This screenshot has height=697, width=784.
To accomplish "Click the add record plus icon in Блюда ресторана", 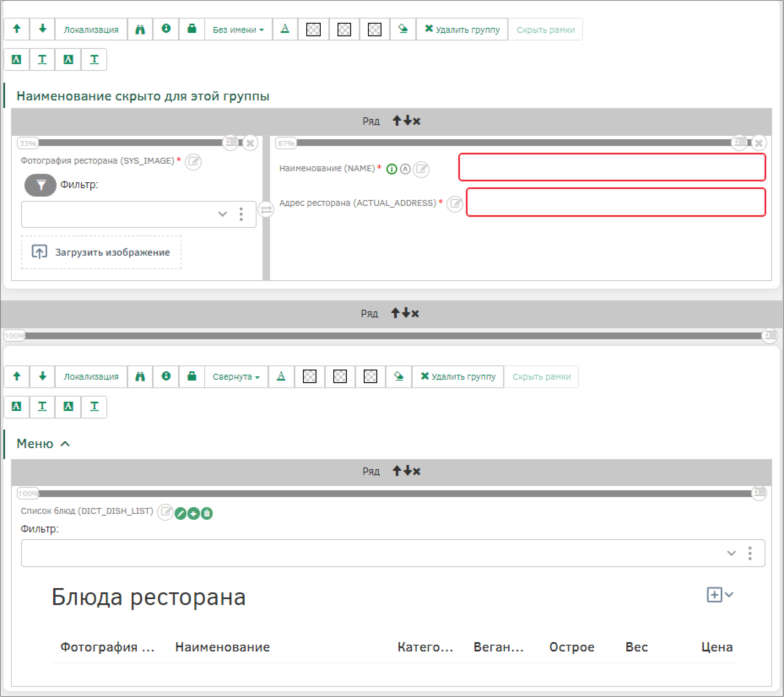I will point(714,595).
